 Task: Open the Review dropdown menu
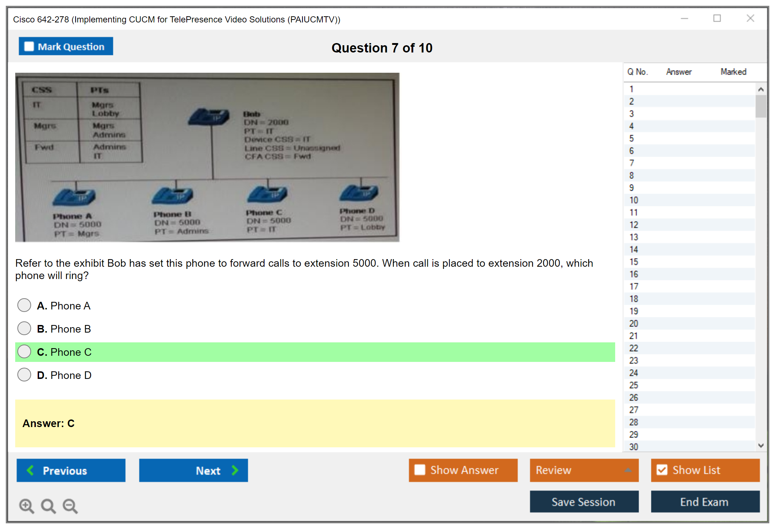pos(584,470)
